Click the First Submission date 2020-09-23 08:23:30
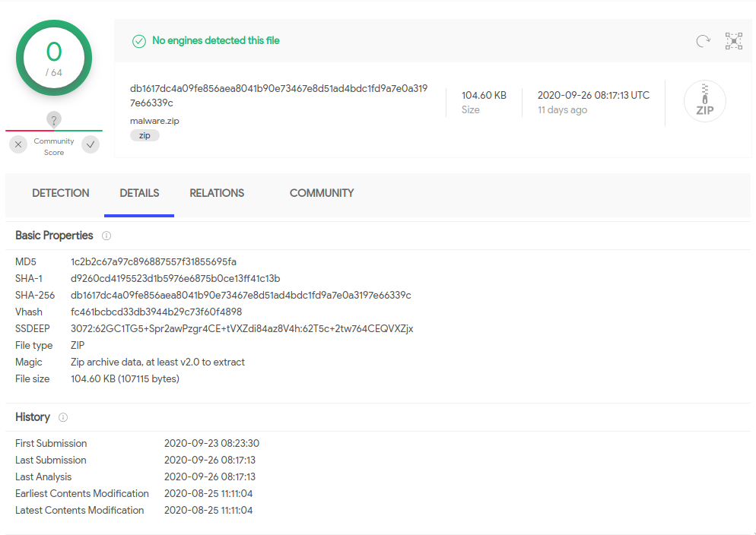 tap(211, 444)
